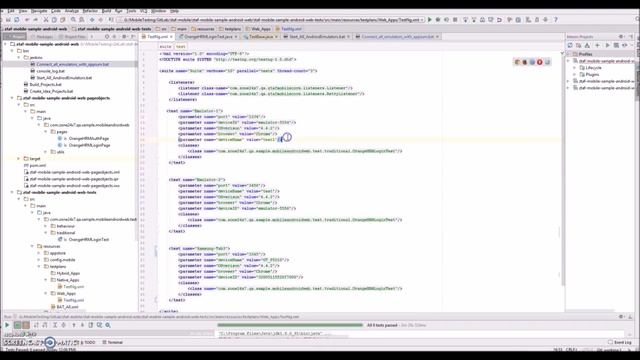Image resolution: width=640 pixels, height=360 pixels.
Task: Click the Copy toolbar icon
Action: [54, 20]
